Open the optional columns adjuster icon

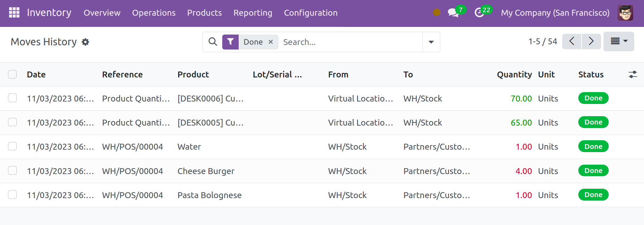click(x=632, y=74)
